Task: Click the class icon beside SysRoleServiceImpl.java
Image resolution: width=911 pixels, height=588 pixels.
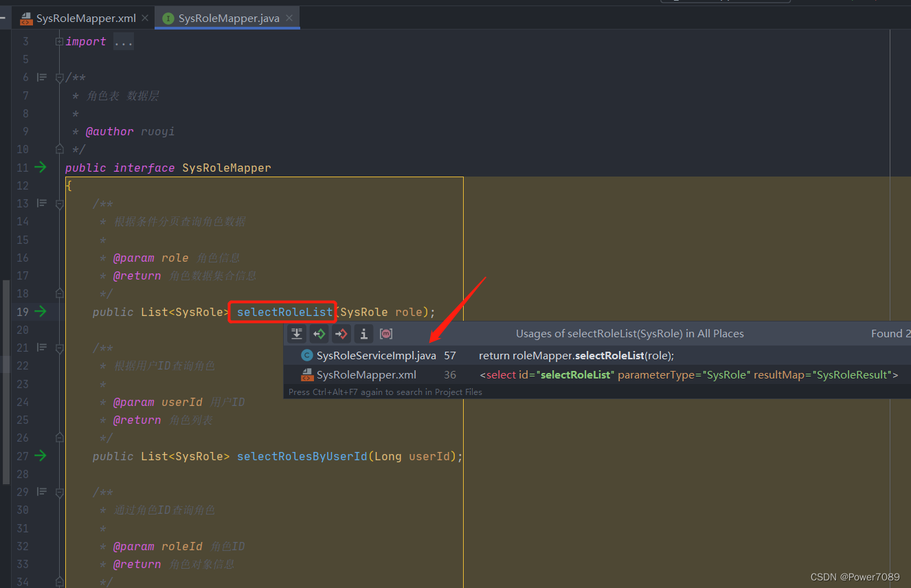Action: tap(307, 356)
